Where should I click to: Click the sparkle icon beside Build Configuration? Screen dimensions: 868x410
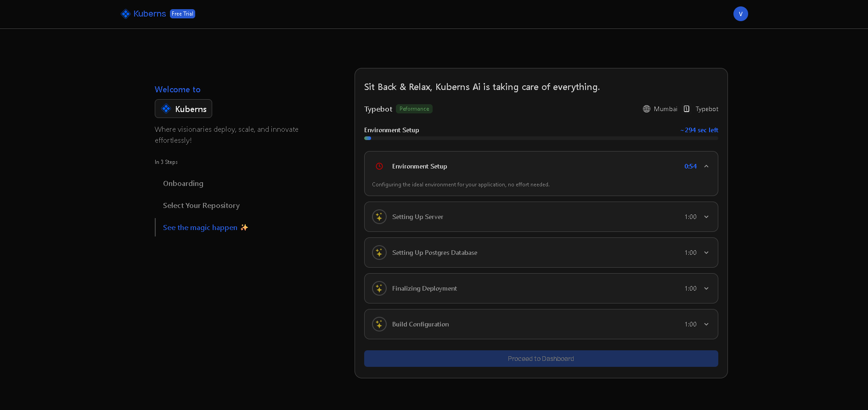point(379,324)
